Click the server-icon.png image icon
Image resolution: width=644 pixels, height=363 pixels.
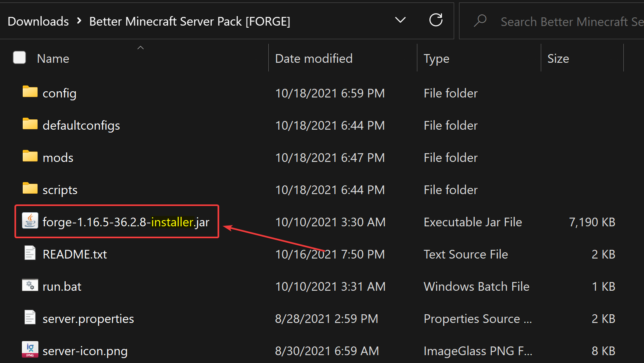[x=30, y=350]
